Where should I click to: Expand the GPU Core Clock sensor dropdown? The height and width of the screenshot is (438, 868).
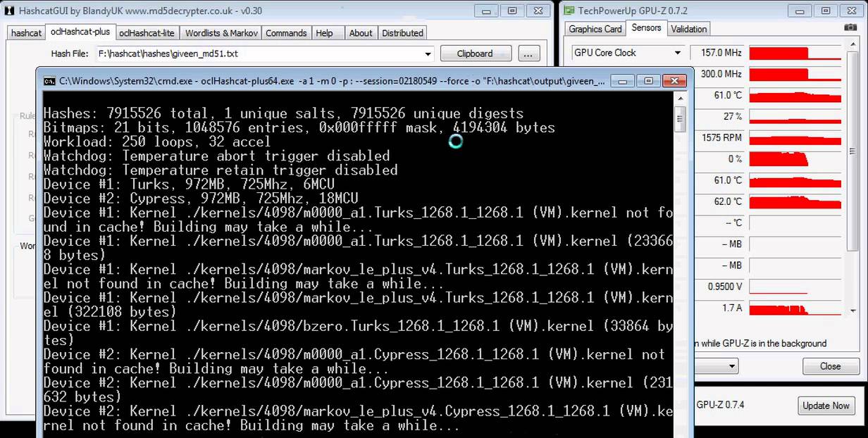678,53
